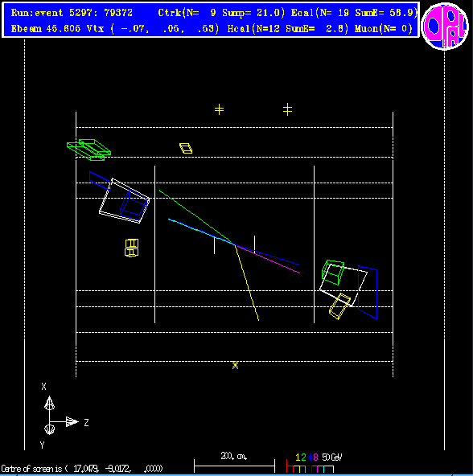This screenshot has width=473, height=476.
Task: Click the green track line
Action: pyautogui.click(x=195, y=215)
